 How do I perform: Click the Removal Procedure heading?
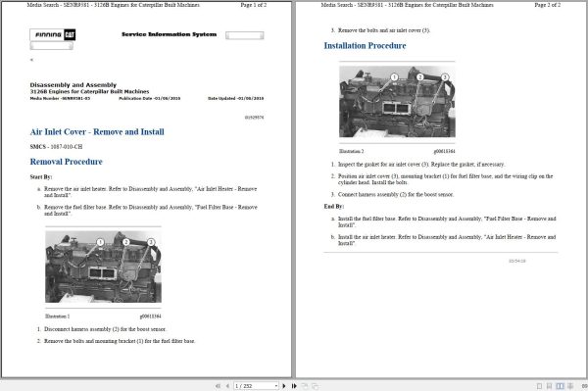pyautogui.click(x=66, y=162)
